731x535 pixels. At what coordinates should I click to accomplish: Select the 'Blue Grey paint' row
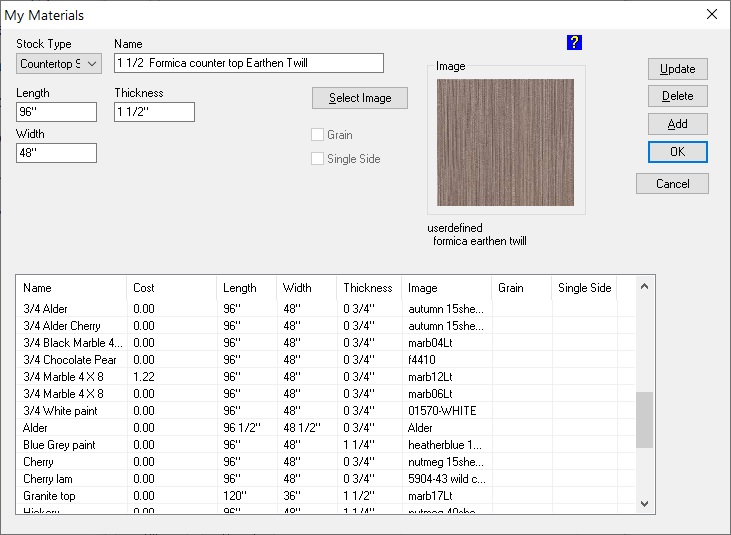(x=325, y=445)
